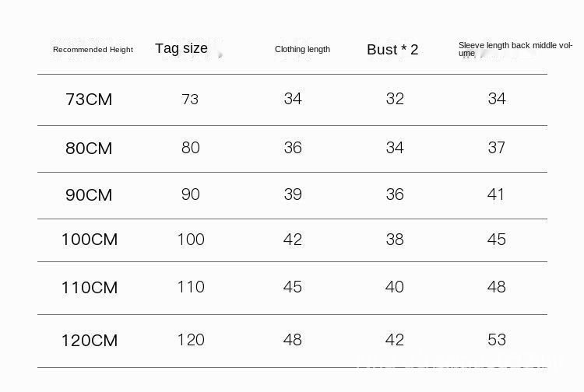Click the Bust * 2 column header
Image resolution: width=584 pixels, height=392 pixels.
pos(392,50)
